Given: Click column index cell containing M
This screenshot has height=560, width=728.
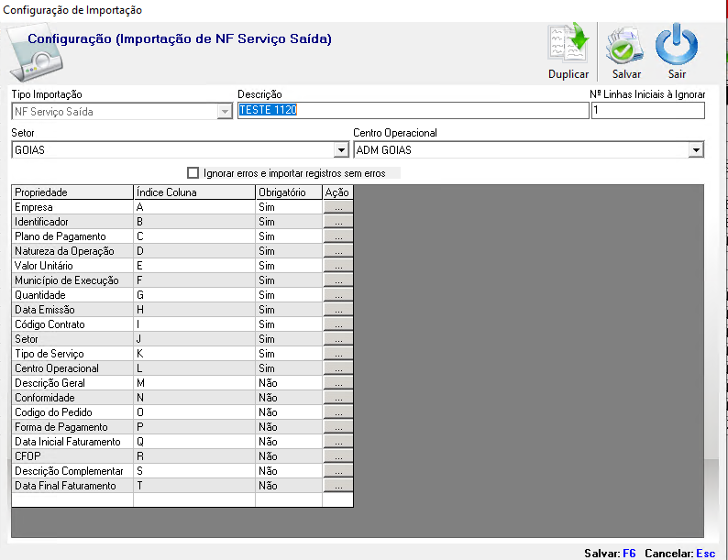Looking at the screenshot, I should [x=194, y=383].
